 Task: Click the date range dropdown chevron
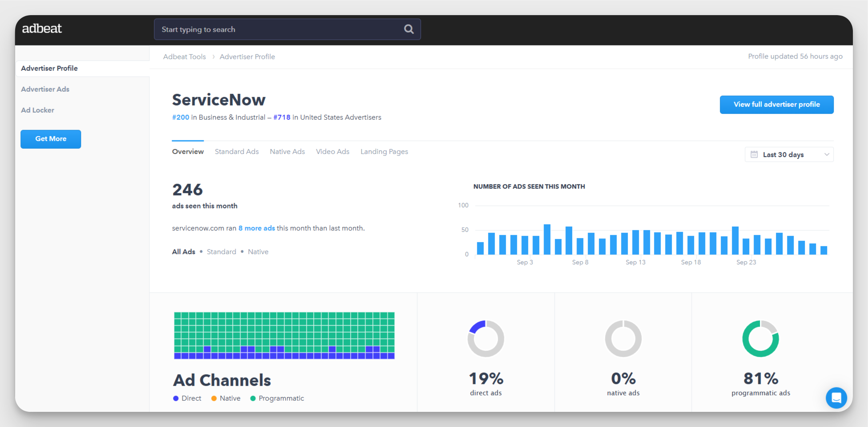(827, 155)
